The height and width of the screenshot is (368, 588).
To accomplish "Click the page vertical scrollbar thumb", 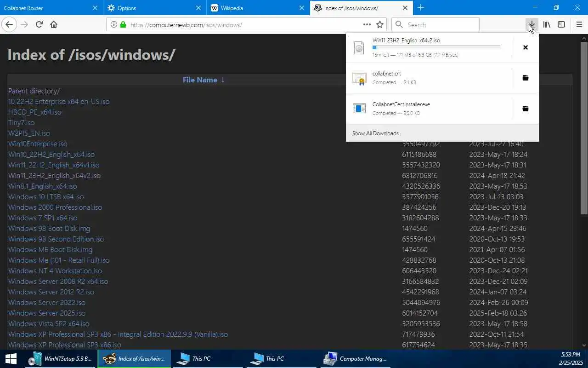I will (584, 128).
